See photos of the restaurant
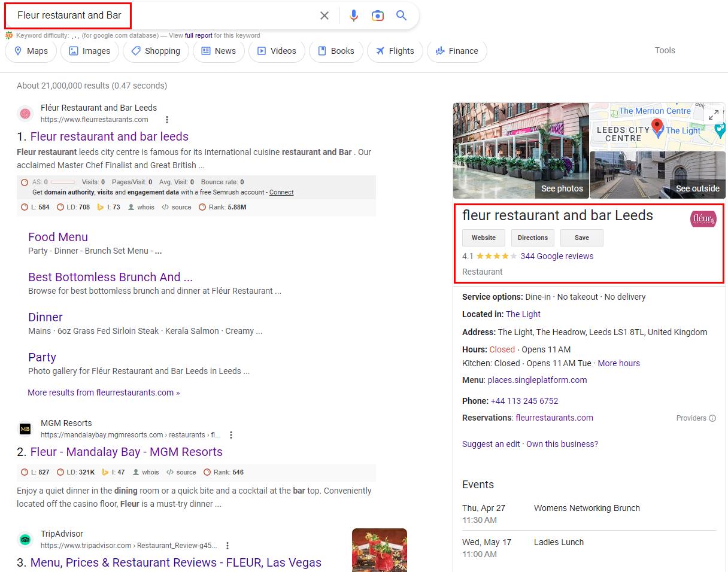This screenshot has width=728, height=572. coord(521,150)
